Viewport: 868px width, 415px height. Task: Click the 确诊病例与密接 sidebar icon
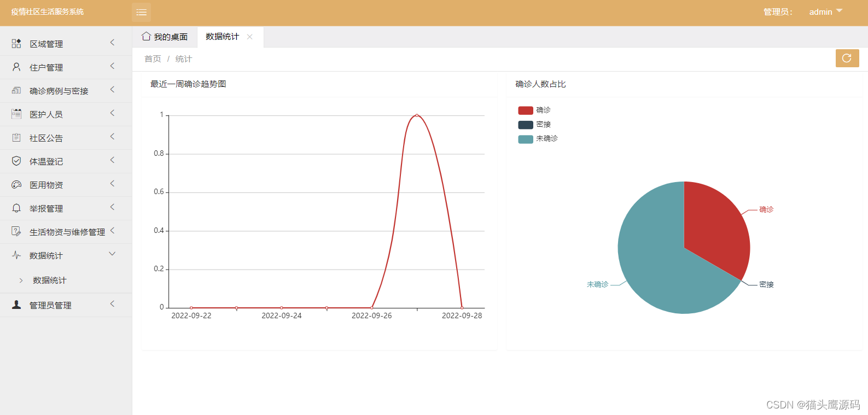click(x=16, y=90)
